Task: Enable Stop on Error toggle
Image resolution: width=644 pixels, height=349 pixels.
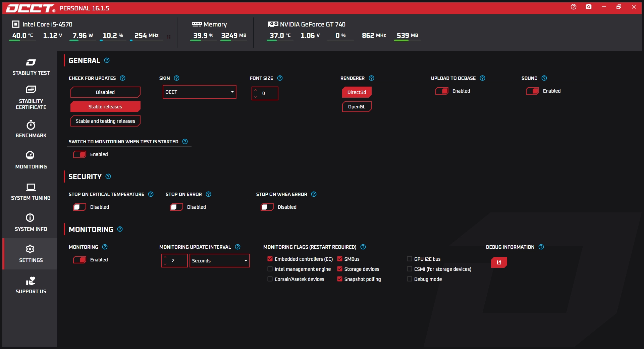Action: coord(176,207)
